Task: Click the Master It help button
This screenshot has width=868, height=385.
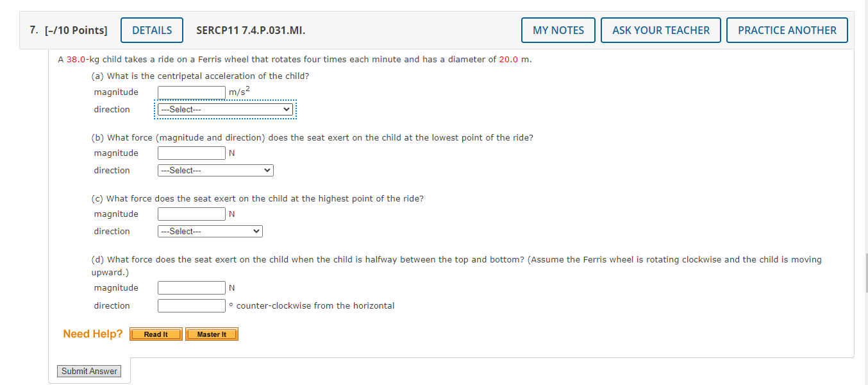Action: coord(212,334)
